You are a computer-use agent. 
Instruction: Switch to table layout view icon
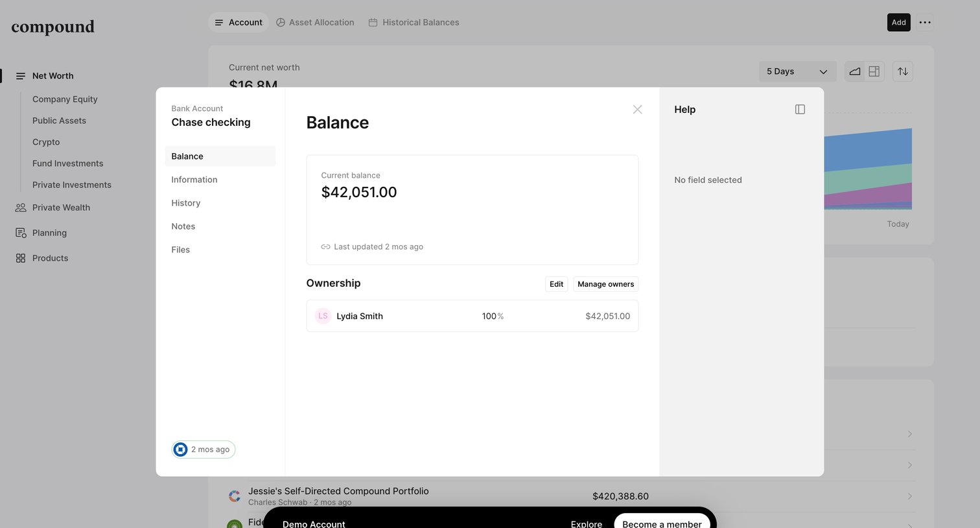[x=874, y=71]
